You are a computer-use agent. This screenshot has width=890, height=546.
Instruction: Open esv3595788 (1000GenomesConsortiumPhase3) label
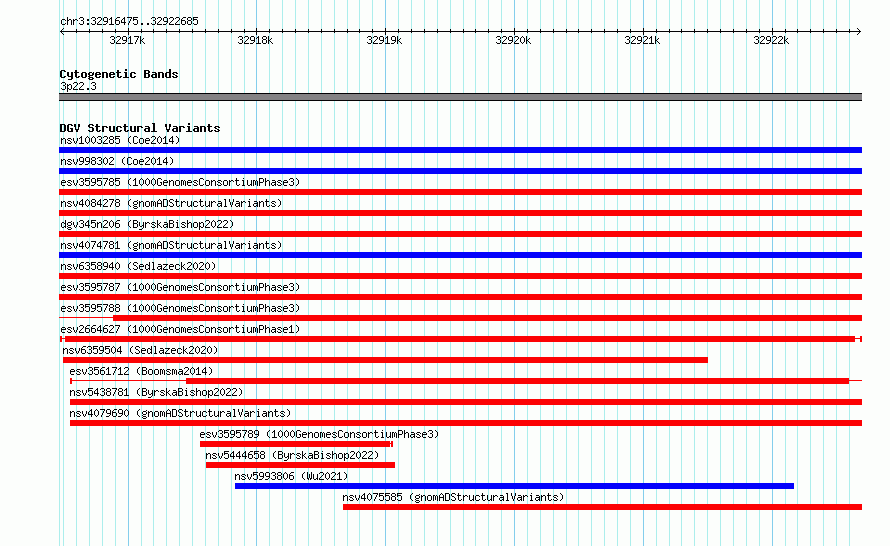pyautogui.click(x=180, y=308)
